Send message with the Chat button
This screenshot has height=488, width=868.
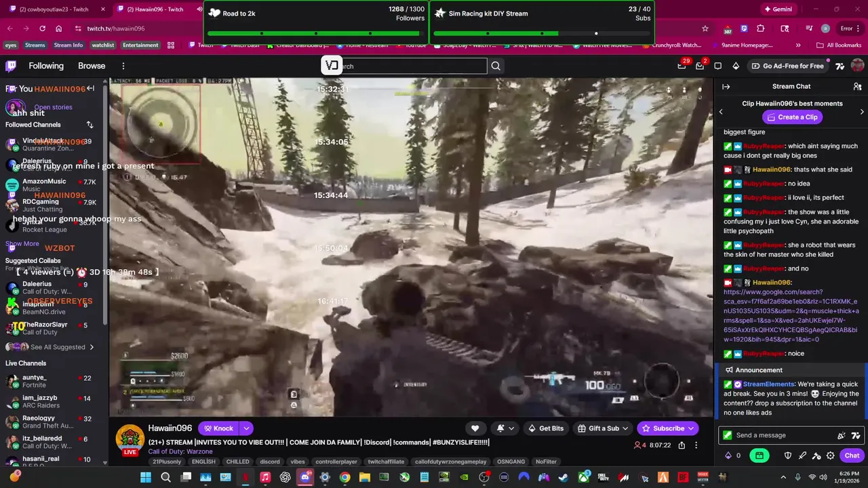tap(852, 455)
